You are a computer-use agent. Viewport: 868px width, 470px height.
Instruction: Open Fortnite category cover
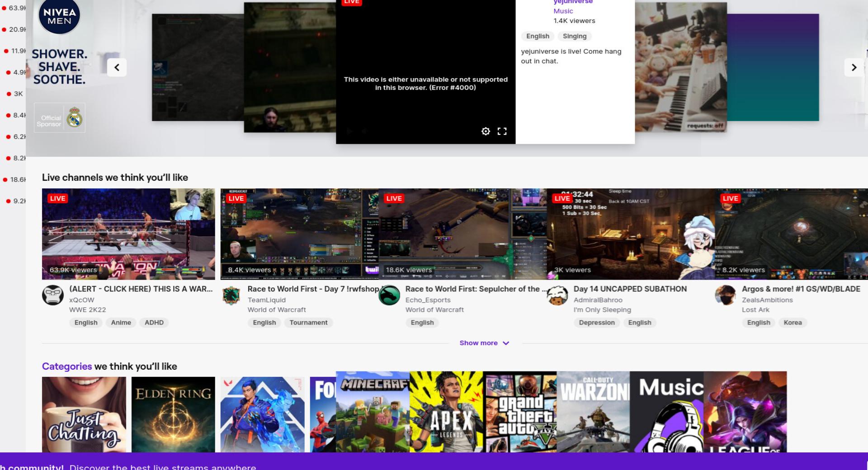tap(323, 414)
